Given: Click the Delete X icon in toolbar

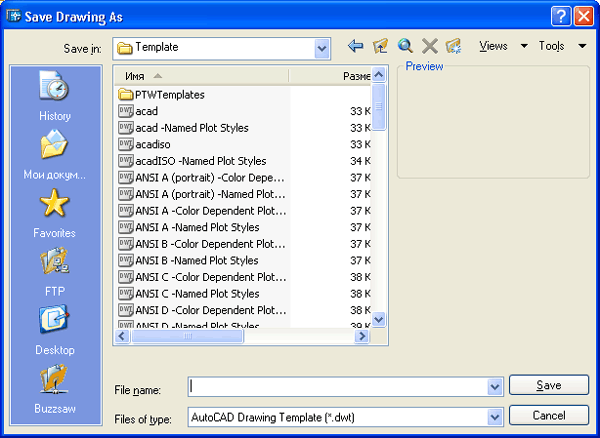Looking at the screenshot, I should point(430,46).
